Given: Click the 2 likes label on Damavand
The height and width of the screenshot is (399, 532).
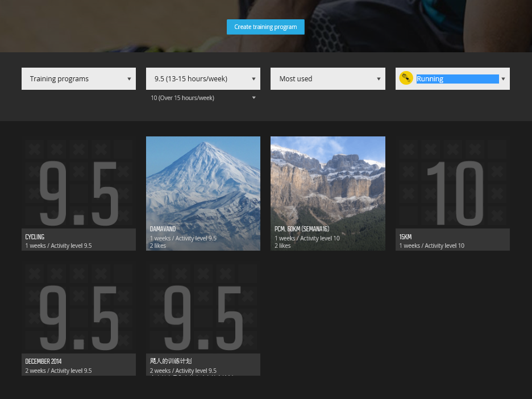Looking at the screenshot, I should 158,246.
